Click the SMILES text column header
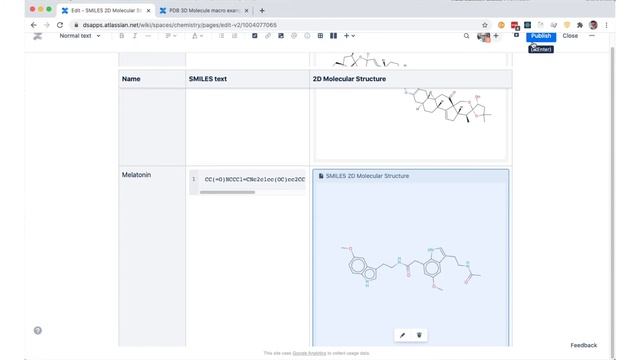640x360 pixels. click(247, 79)
